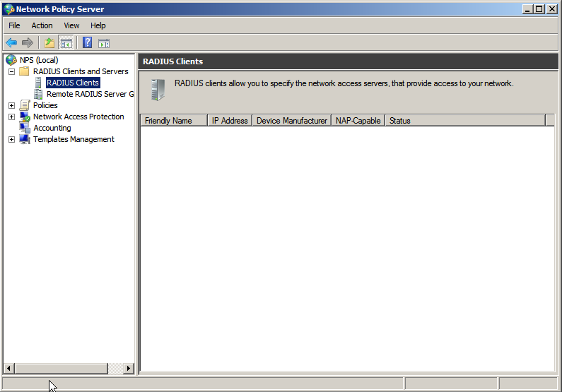The image size is (562, 392).
Task: Sort by Friendly Name column header
Action: pyautogui.click(x=168, y=121)
